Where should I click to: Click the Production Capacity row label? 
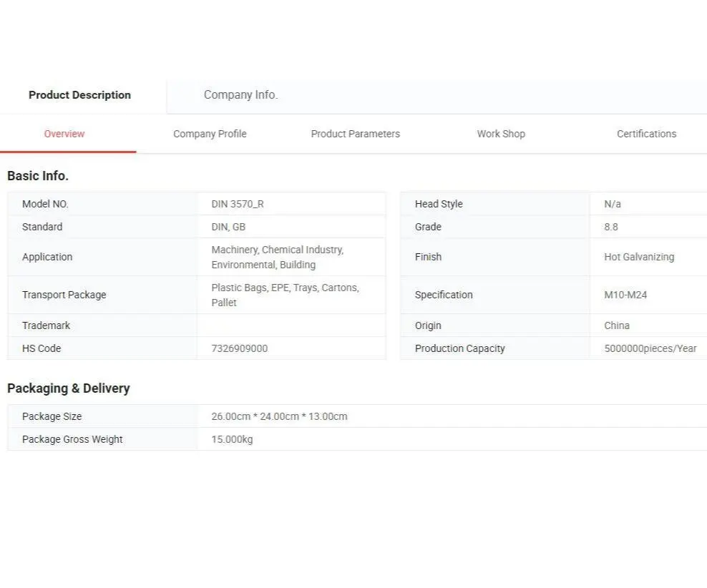coord(460,348)
